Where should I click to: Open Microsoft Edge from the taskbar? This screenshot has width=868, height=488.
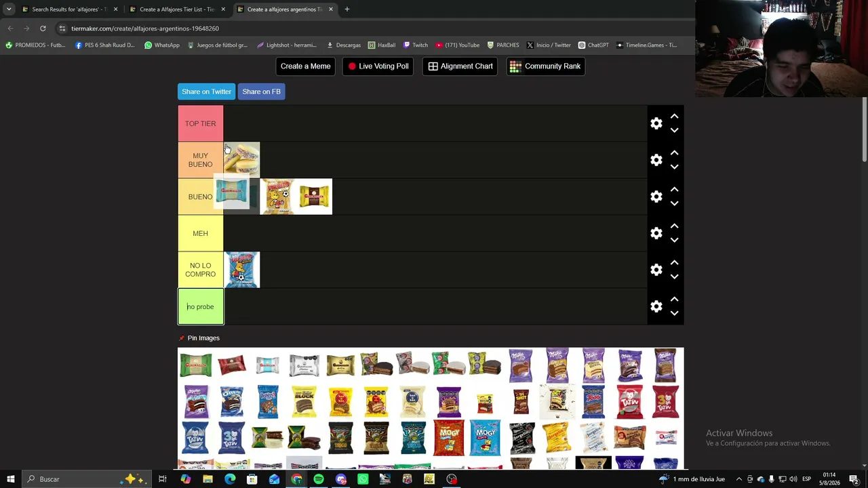tap(230, 479)
